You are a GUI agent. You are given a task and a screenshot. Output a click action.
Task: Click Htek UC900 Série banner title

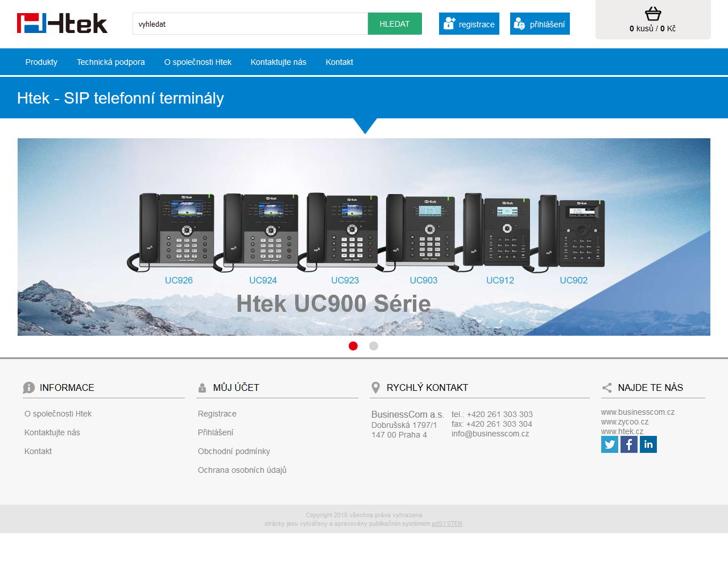333,303
